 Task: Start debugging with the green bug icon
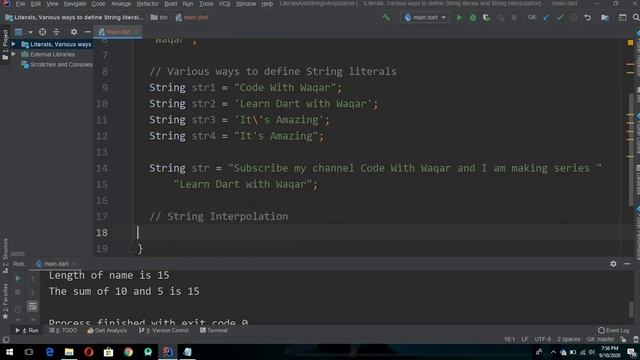click(x=473, y=18)
